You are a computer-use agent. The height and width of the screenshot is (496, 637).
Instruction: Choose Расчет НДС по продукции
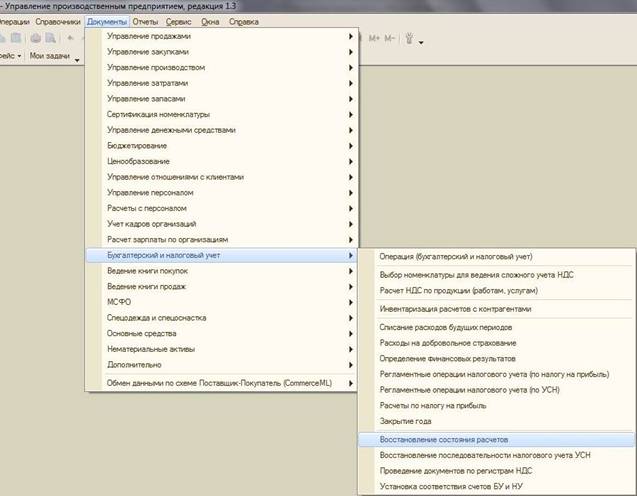(497, 290)
